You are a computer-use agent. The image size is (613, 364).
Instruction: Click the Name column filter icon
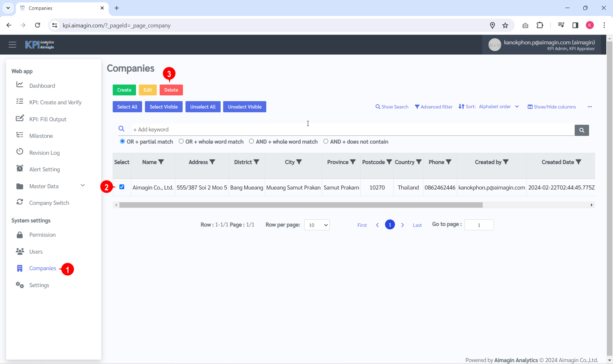tap(161, 162)
